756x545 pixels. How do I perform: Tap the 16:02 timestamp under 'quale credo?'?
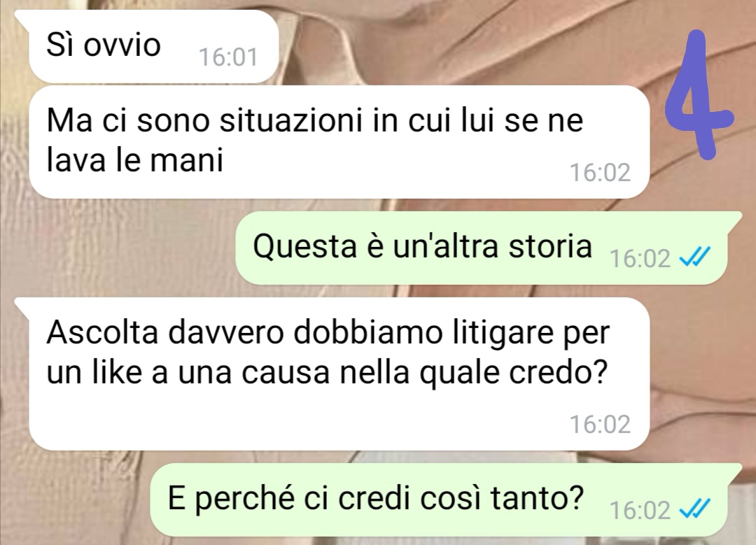click(601, 425)
